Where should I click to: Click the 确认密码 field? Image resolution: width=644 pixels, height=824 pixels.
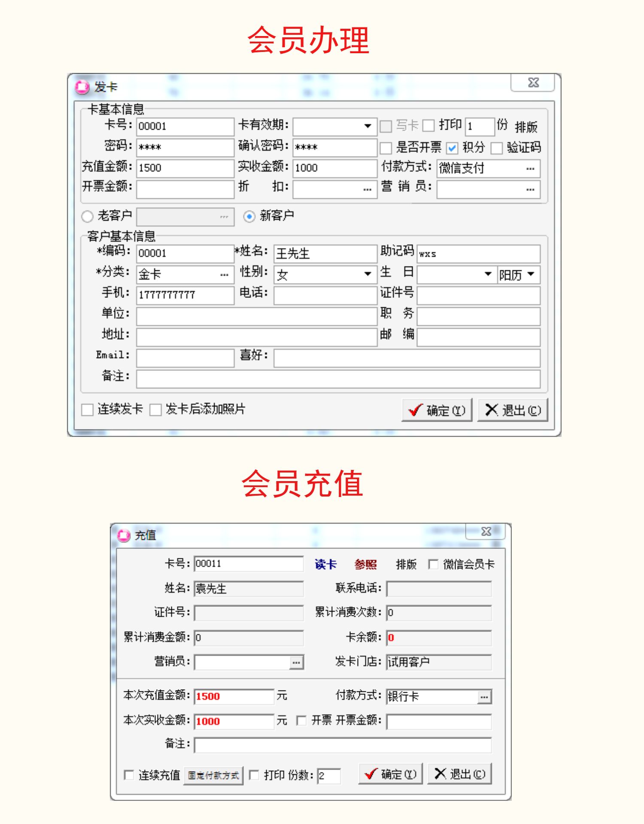[x=335, y=147]
